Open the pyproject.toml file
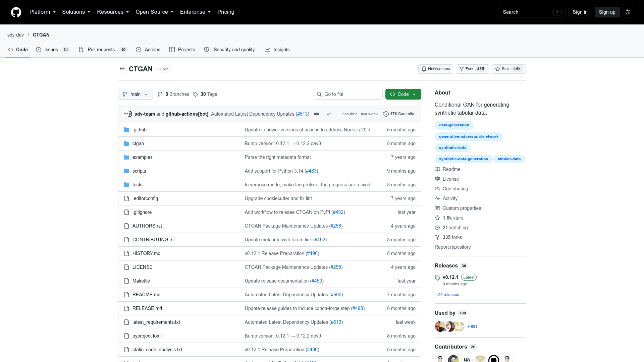This screenshot has width=644, height=362. coord(147,336)
